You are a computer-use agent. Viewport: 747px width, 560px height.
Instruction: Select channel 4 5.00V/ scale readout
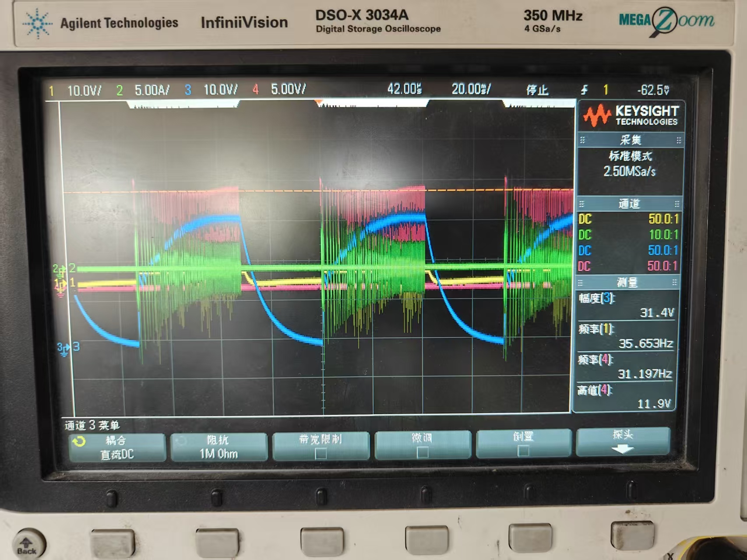pyautogui.click(x=279, y=89)
